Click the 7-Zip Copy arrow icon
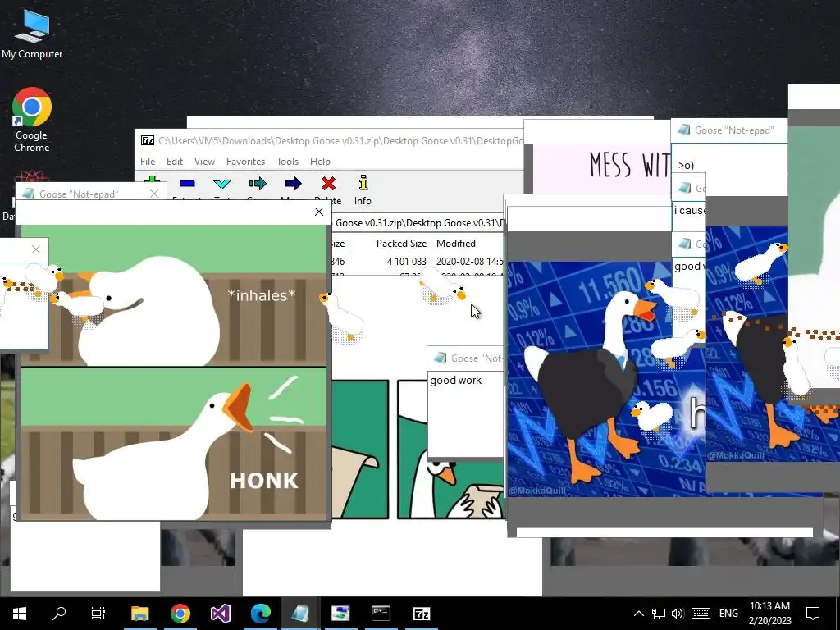This screenshot has width=840, height=630. point(258,184)
